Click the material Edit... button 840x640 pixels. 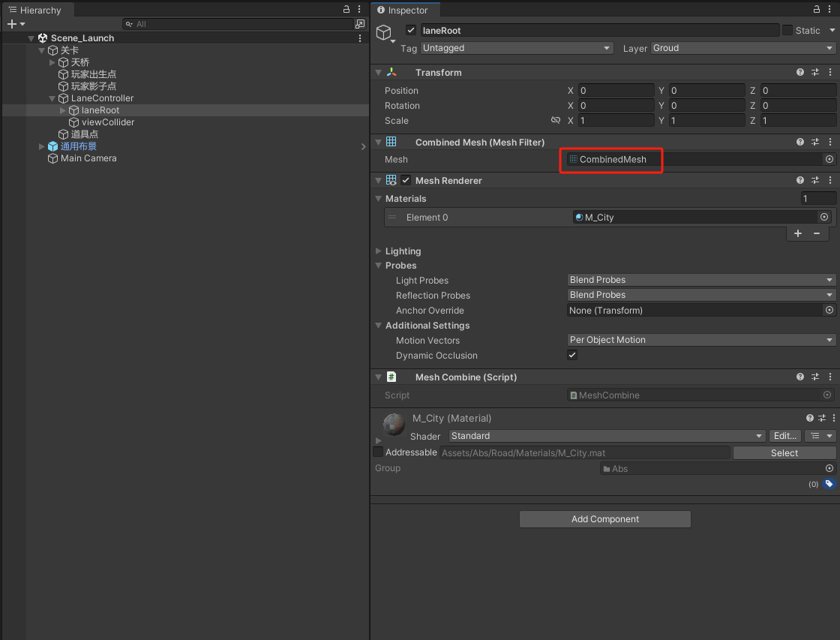click(784, 436)
